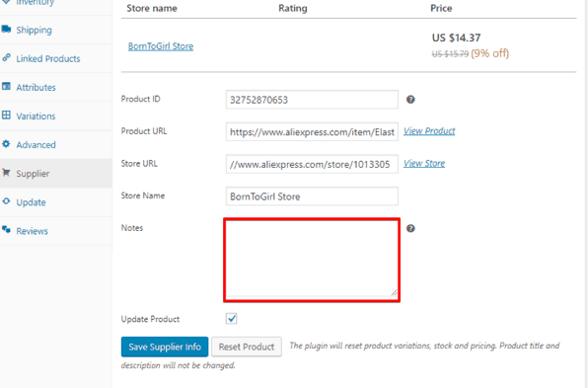Click the Linked Products link icon
Screen dimensions: 588x388
[x=6, y=58]
